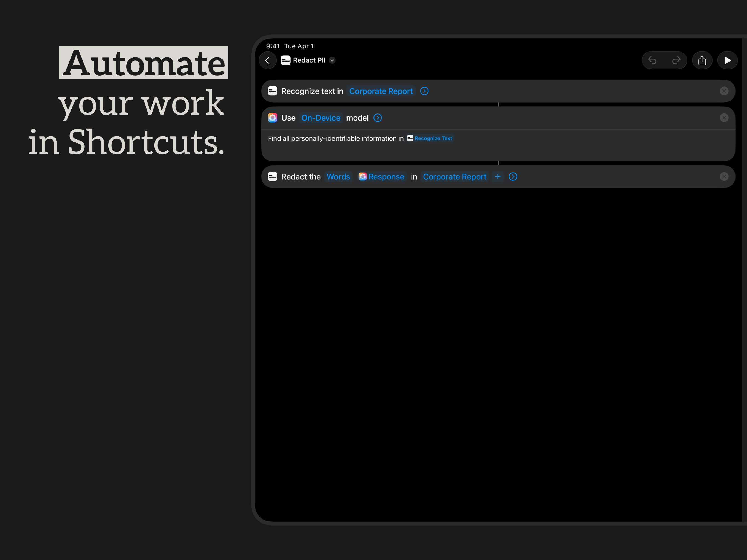
Task: Redo the last edit
Action: [x=676, y=60]
